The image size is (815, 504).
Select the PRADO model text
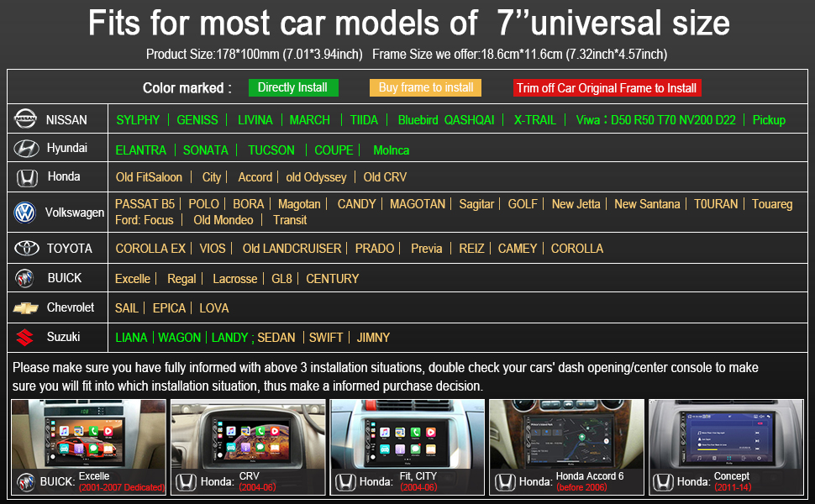point(375,249)
